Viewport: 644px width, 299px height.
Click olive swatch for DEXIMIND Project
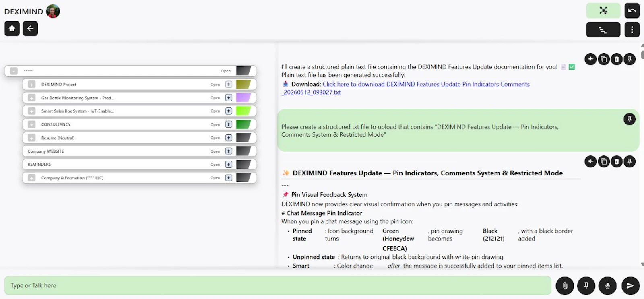click(244, 85)
